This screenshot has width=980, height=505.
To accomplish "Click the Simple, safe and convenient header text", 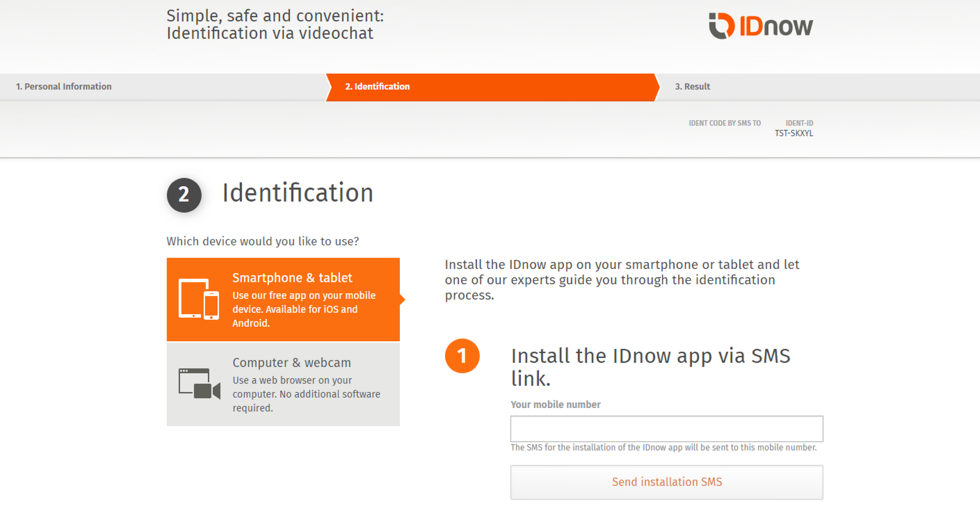I will [x=275, y=24].
